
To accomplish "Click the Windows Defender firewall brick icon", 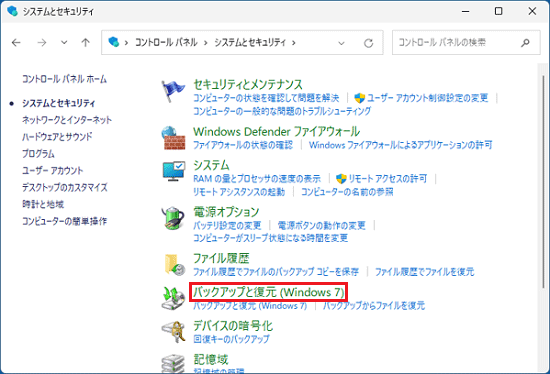I will click(173, 138).
